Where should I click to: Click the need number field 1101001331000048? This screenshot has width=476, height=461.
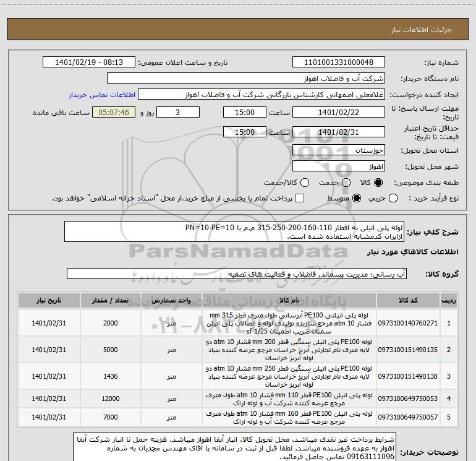(x=339, y=62)
